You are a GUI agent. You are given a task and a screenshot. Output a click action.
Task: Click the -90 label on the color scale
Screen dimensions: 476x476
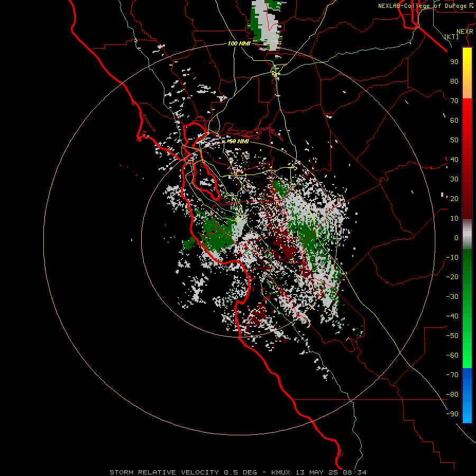click(x=452, y=414)
